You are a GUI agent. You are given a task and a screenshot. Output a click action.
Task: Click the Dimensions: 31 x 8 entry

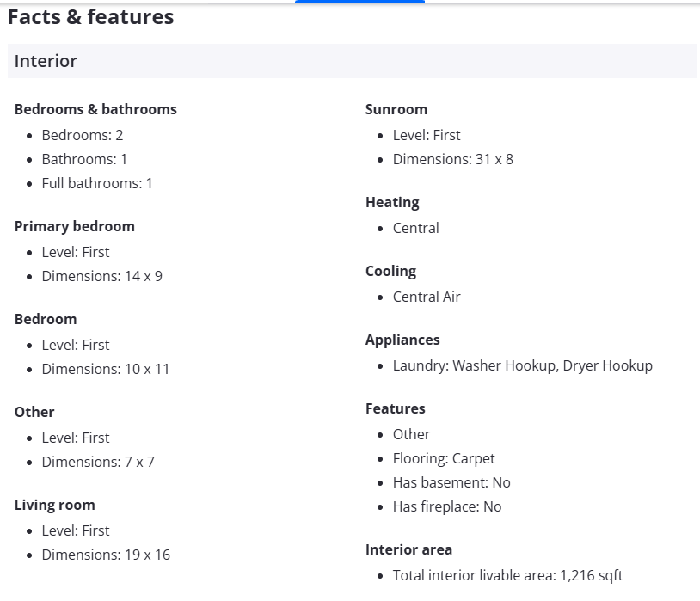pos(453,159)
